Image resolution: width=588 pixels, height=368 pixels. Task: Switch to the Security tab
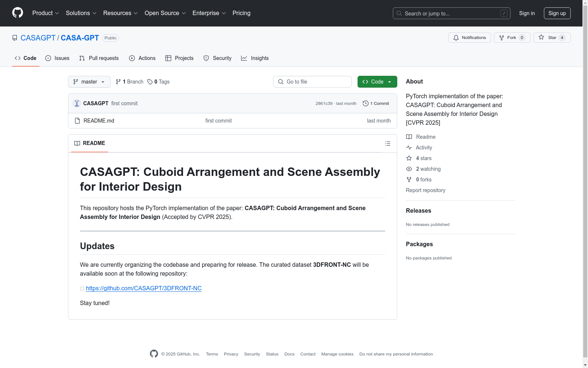(218, 58)
